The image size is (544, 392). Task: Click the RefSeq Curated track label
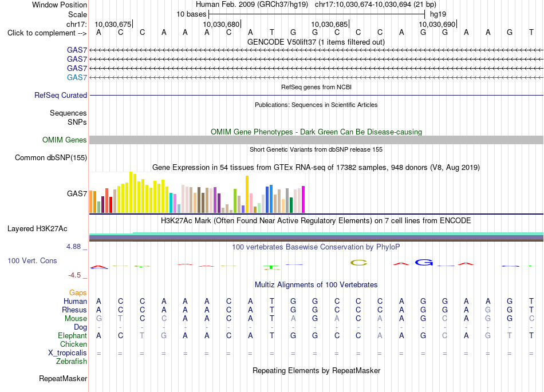pos(61,96)
